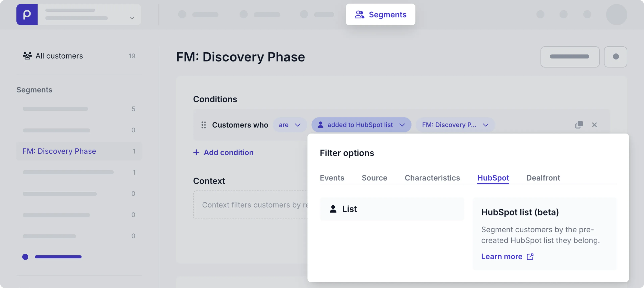Image resolution: width=644 pixels, height=288 pixels.
Task: Click the person icon in HubSpot list pill
Action: click(x=320, y=125)
